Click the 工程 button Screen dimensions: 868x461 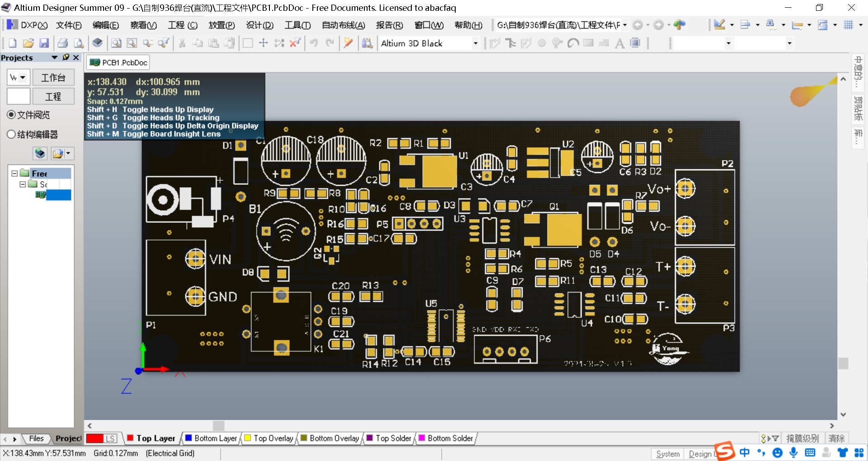53,97
